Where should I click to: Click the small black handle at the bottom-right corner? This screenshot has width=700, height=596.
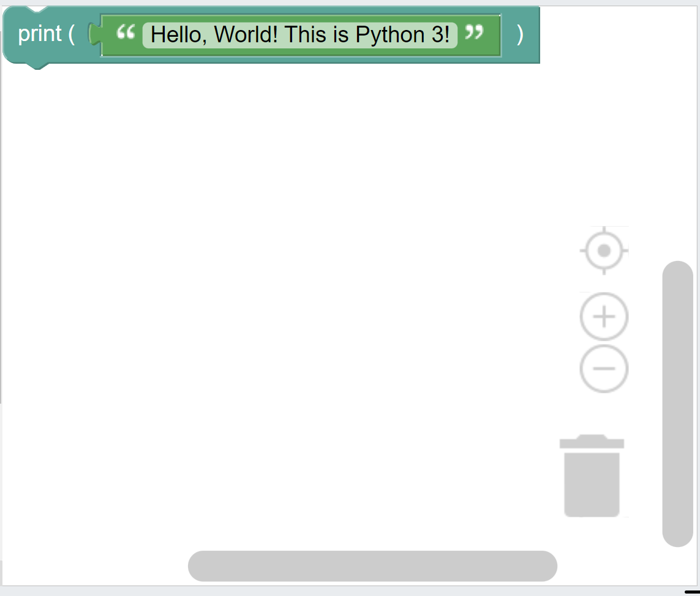click(x=691, y=592)
